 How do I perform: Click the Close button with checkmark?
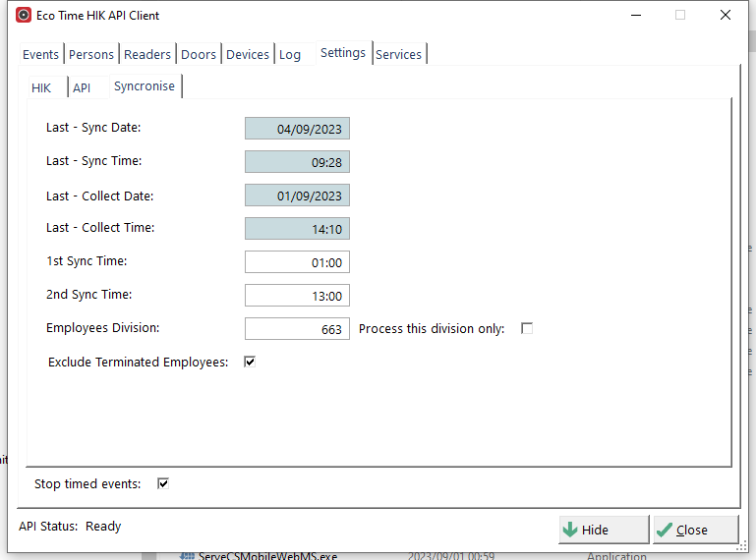tap(694, 530)
